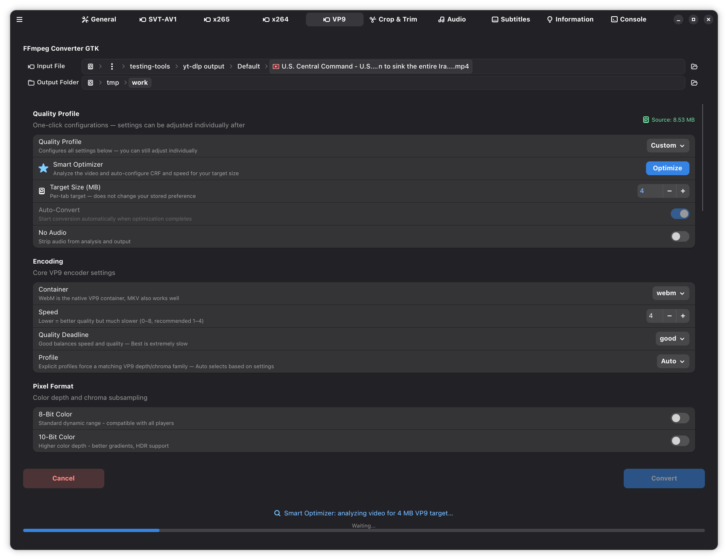Switch to the General tab
This screenshot has height=560, width=728.
(x=99, y=19)
